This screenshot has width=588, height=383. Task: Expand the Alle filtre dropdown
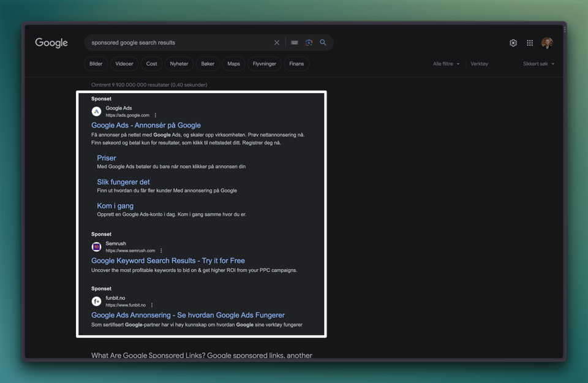[446, 64]
